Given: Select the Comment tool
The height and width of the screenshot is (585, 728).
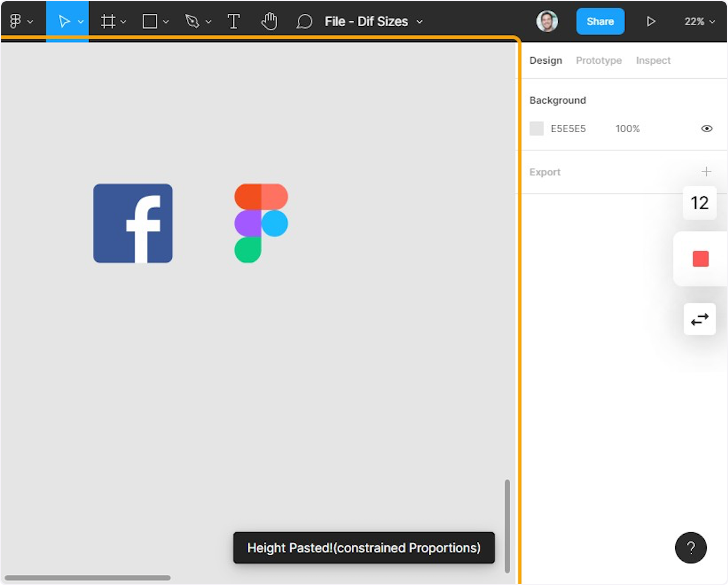Looking at the screenshot, I should [304, 22].
